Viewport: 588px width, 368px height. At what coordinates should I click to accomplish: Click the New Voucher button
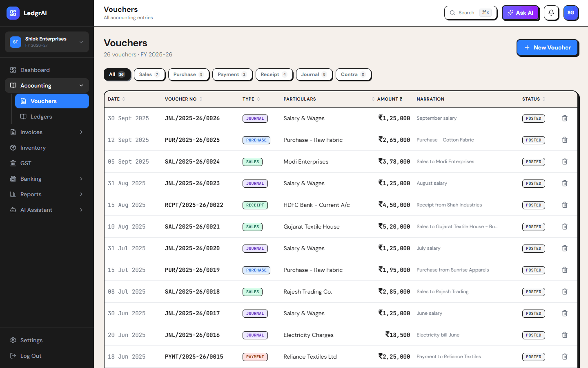pos(547,47)
